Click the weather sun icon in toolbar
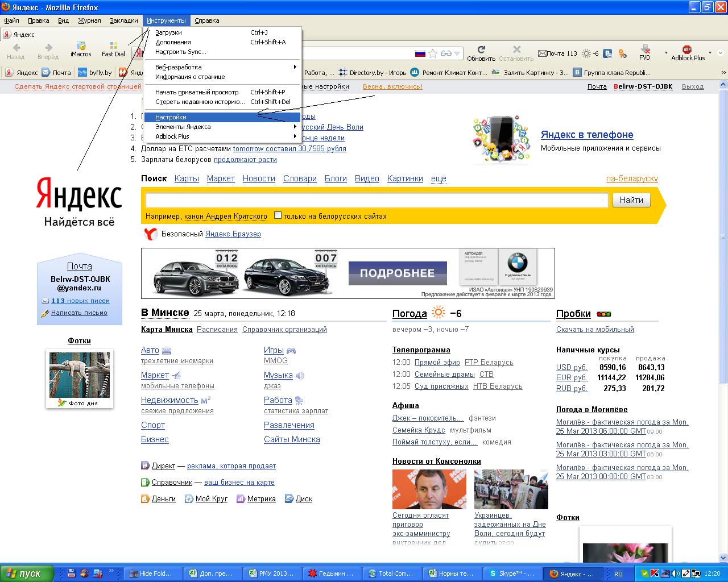728x582 pixels. coord(586,53)
